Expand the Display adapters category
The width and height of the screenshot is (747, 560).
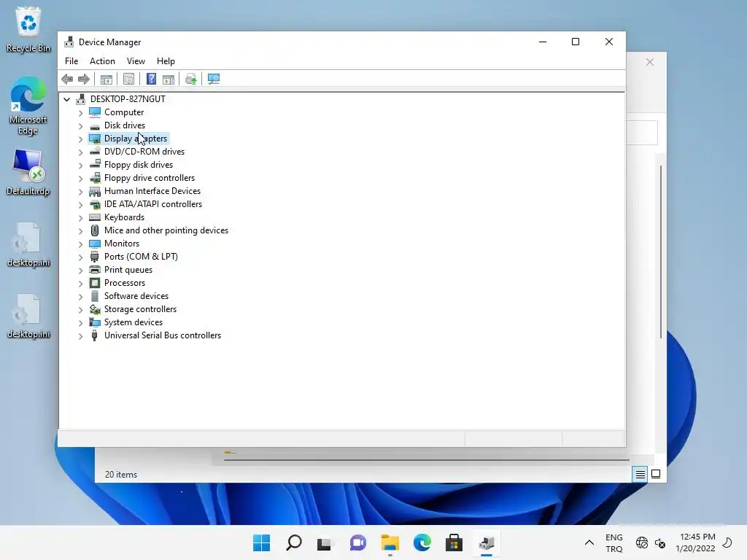80,139
